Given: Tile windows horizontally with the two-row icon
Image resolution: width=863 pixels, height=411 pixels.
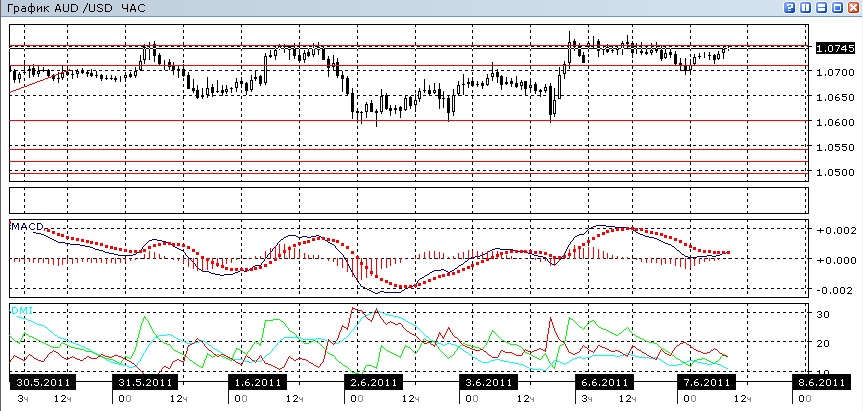Looking at the screenshot, I should coord(822,7).
